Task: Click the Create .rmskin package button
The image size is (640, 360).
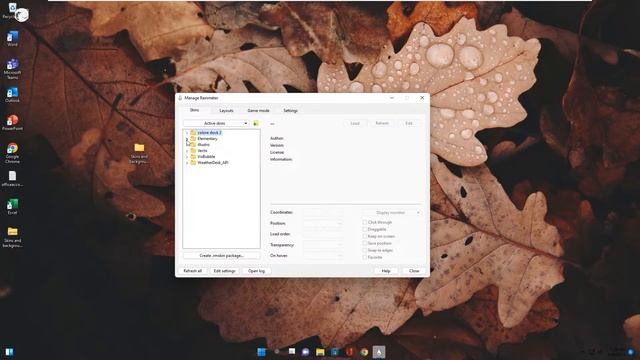Action: coord(221,256)
